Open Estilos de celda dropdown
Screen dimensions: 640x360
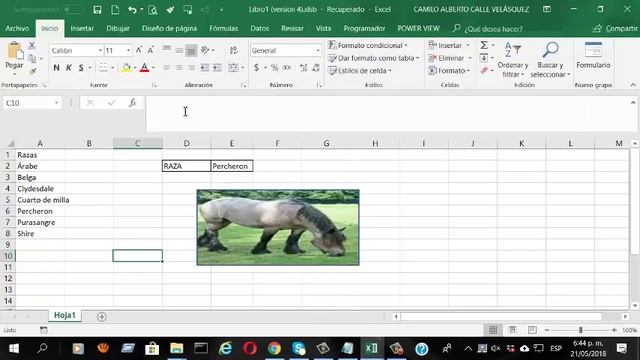coord(360,71)
